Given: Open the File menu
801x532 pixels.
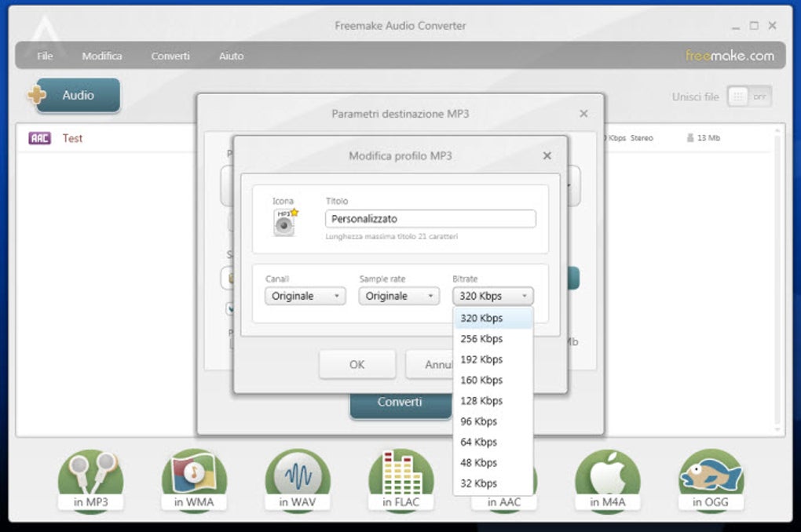Looking at the screenshot, I should point(45,56).
